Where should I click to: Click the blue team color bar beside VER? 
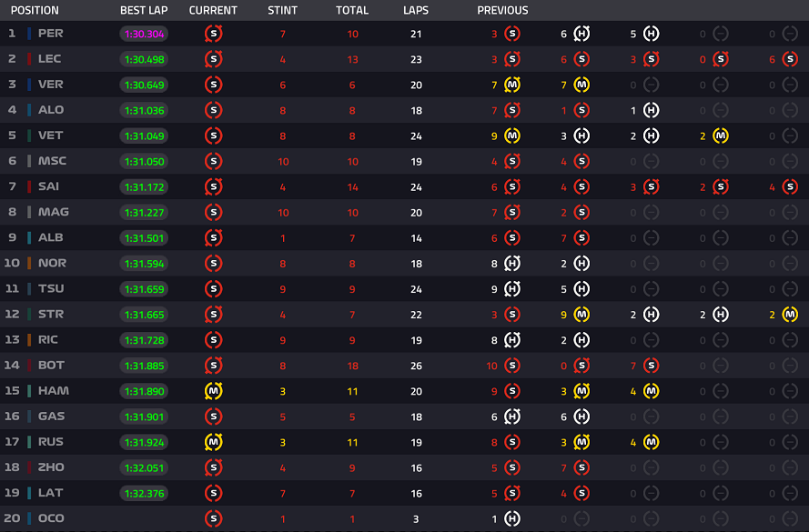point(29,85)
